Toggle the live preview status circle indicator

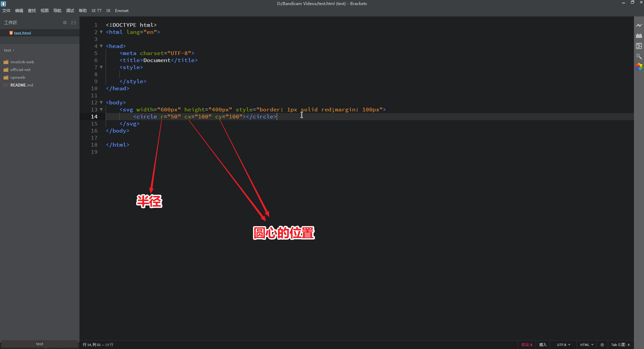[x=602, y=345]
